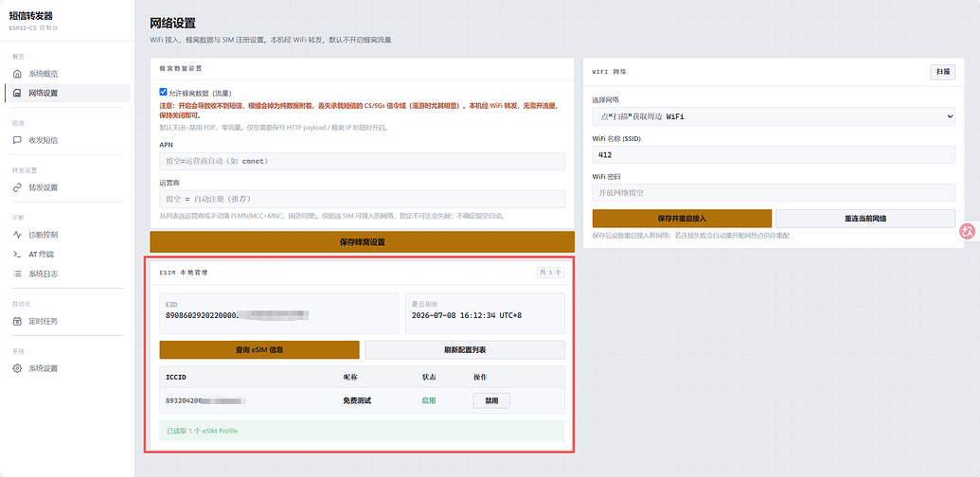Open 系统概览 in the sidebar

tap(67, 74)
